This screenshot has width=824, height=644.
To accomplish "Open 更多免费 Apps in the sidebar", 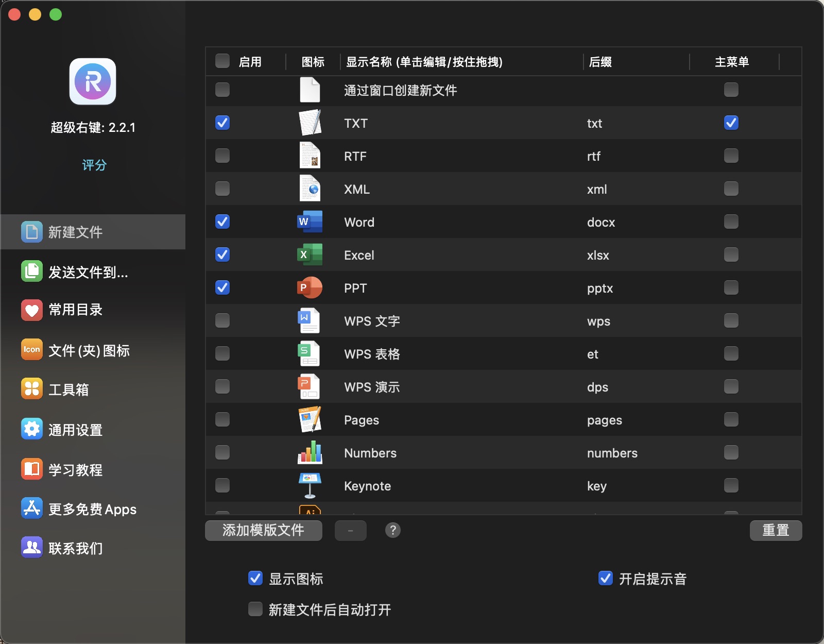I will click(93, 509).
